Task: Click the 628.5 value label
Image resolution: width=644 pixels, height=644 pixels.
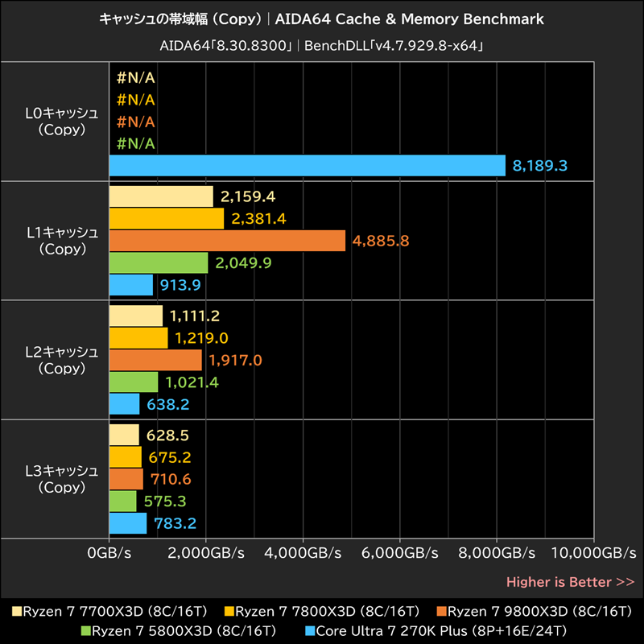Action: tap(167, 436)
